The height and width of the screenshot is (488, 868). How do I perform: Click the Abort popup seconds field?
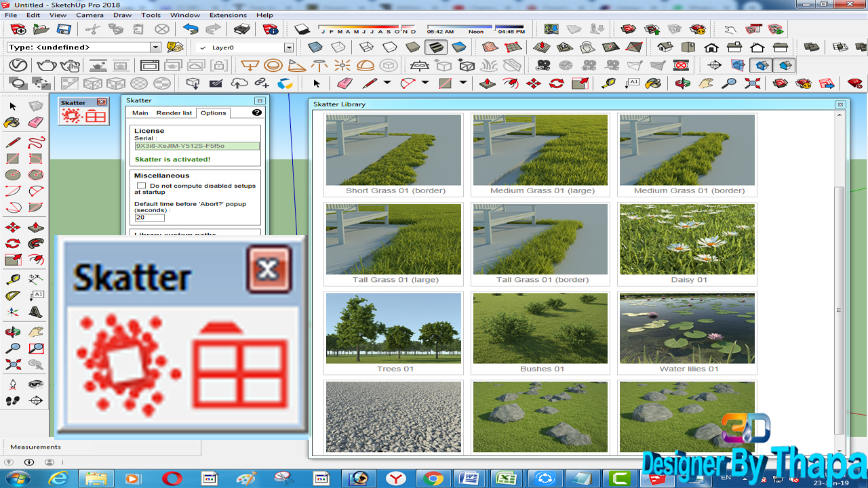coord(149,218)
